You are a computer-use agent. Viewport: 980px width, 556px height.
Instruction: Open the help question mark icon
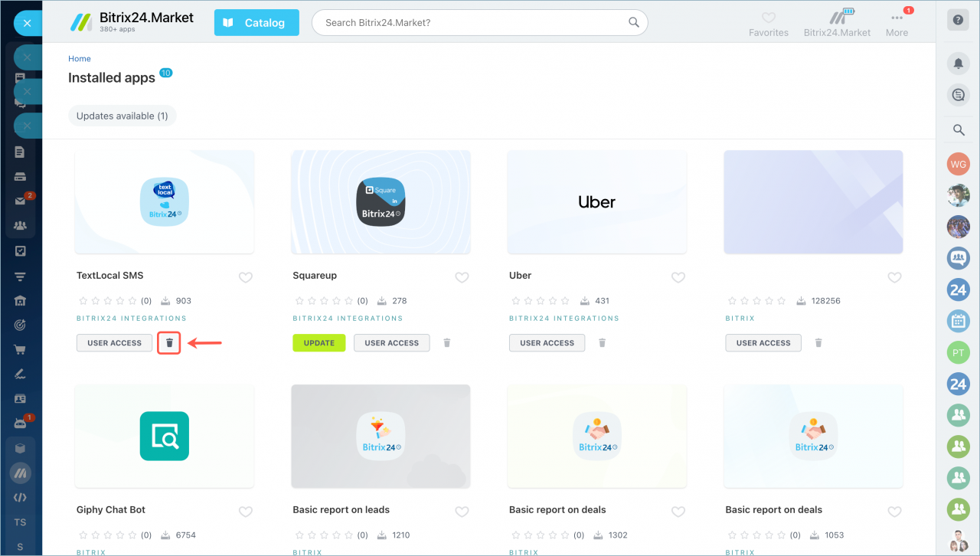(x=958, y=21)
